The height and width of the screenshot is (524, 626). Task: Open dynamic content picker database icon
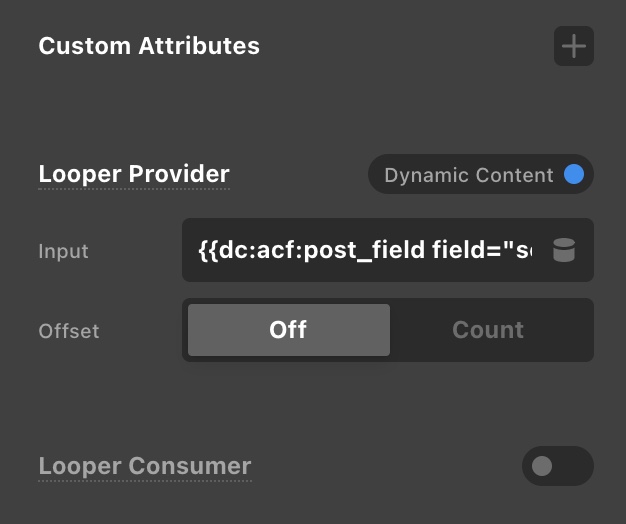(564, 250)
